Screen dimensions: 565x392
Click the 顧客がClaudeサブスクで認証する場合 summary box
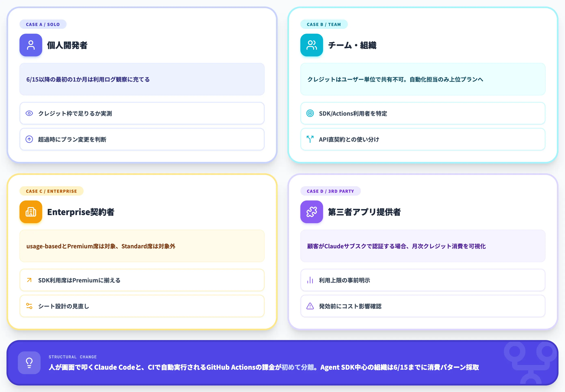(423, 246)
